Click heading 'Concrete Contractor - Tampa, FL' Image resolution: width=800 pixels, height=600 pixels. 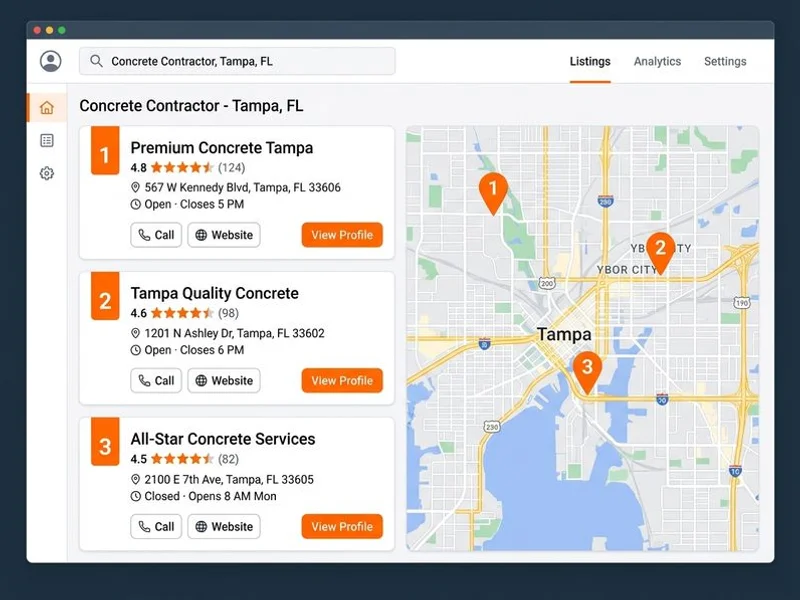pos(191,106)
